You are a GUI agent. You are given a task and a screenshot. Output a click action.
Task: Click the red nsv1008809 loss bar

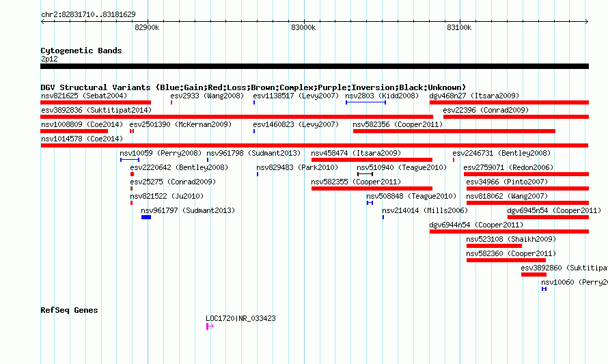coord(74,131)
